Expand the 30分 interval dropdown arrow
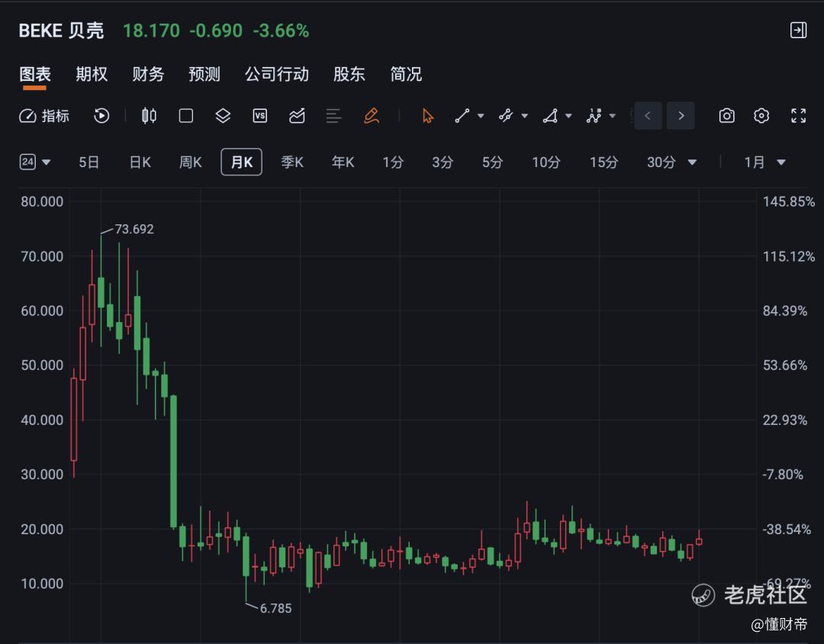 (692, 163)
